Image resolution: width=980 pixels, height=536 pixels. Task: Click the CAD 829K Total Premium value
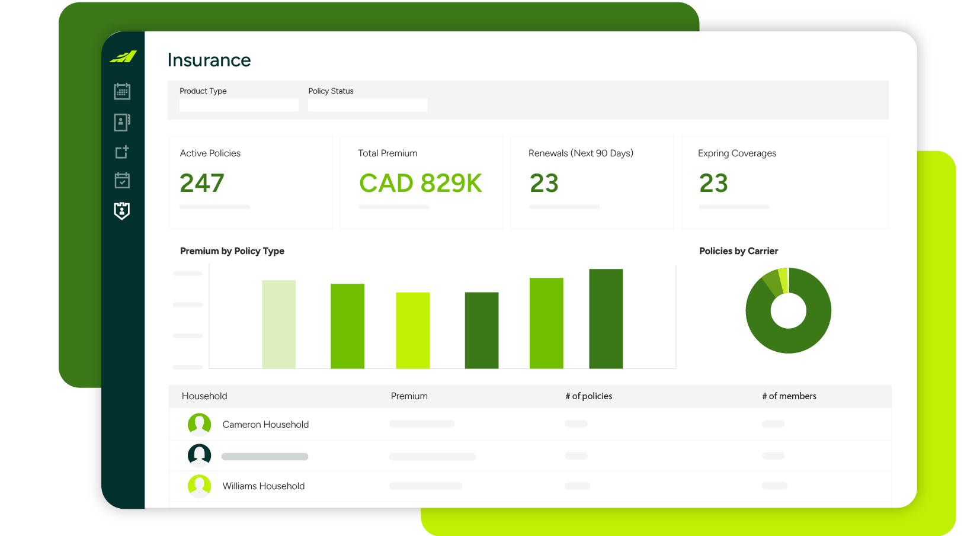tap(420, 183)
